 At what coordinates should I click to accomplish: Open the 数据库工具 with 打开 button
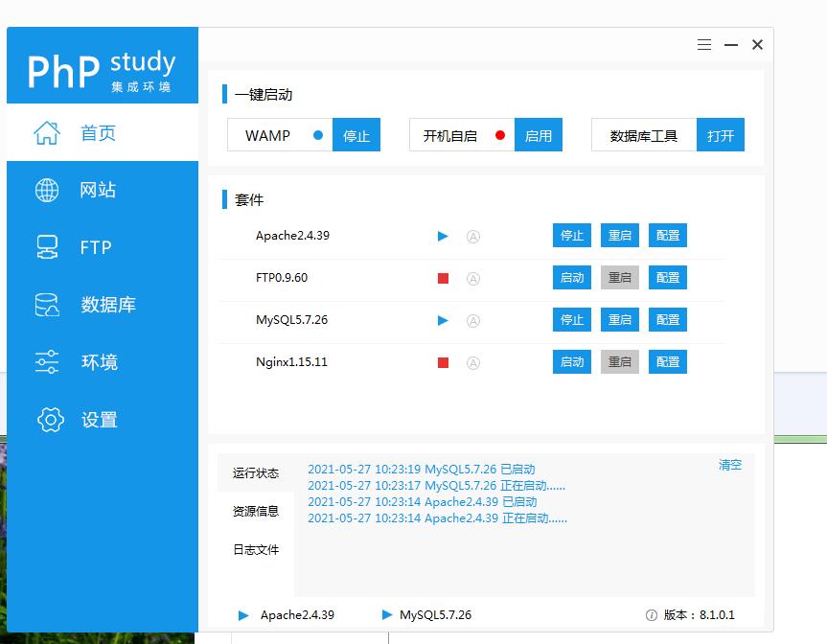click(721, 135)
